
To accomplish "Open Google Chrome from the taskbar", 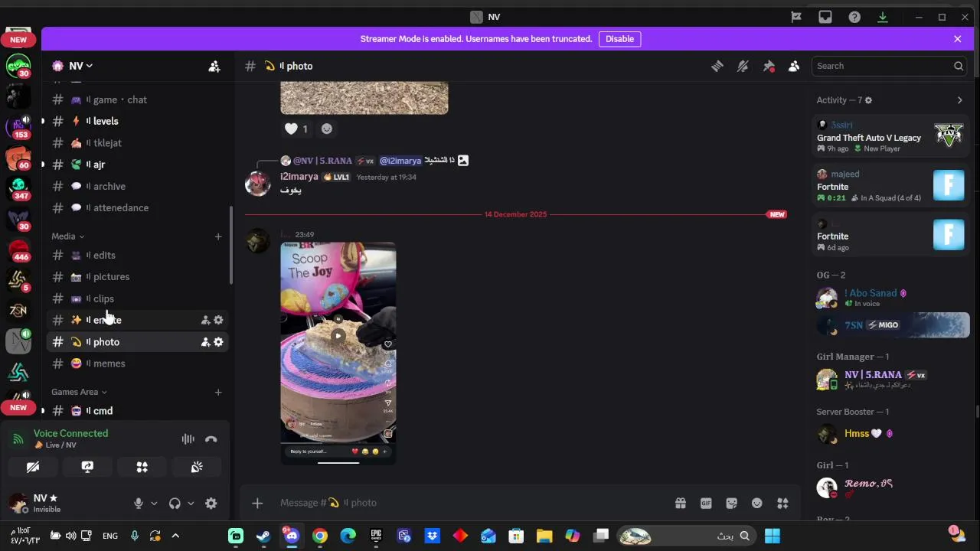I will tap(320, 536).
